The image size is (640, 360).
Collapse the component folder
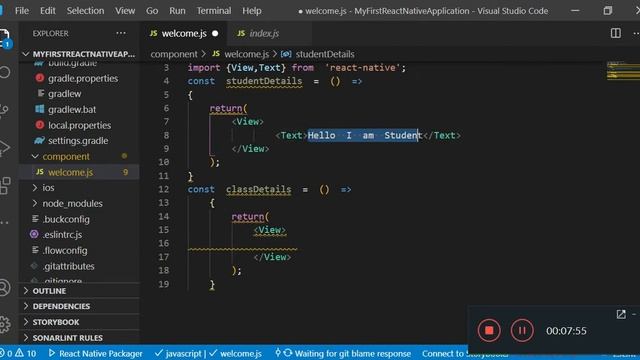[x=79, y=156]
